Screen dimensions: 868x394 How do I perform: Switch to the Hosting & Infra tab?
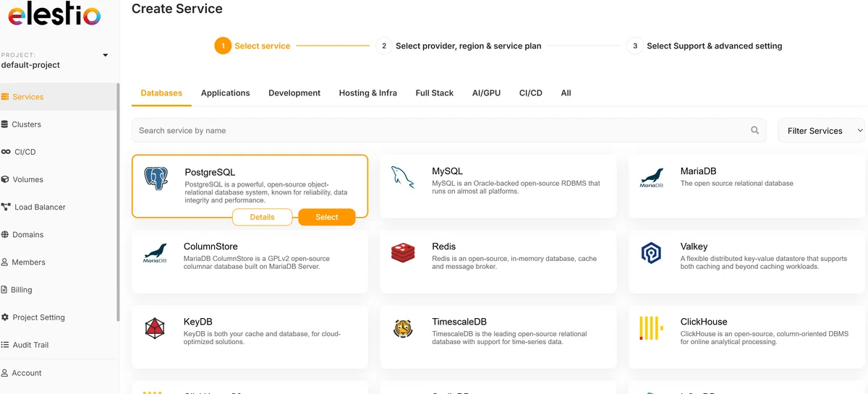tap(368, 93)
